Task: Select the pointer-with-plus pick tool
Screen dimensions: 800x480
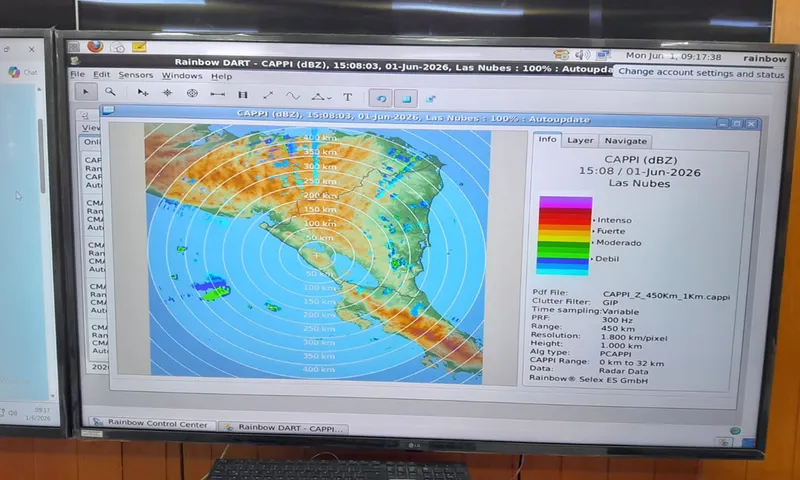Action: [143, 93]
